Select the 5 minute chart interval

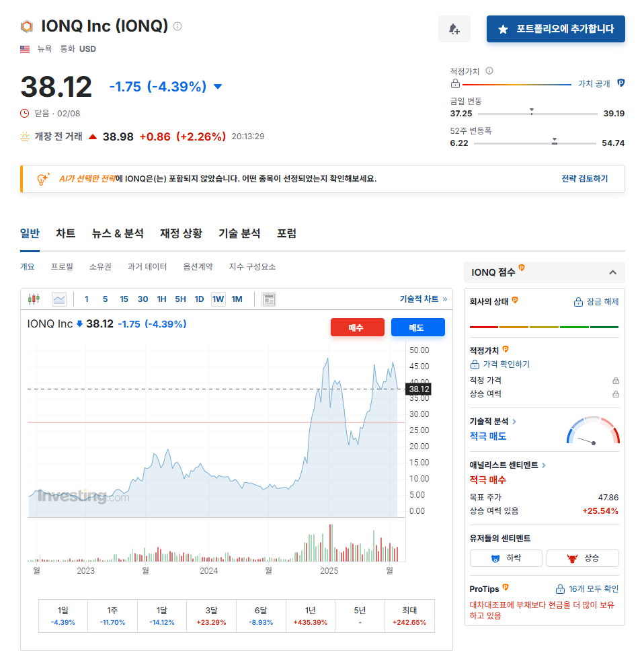pyautogui.click(x=106, y=299)
